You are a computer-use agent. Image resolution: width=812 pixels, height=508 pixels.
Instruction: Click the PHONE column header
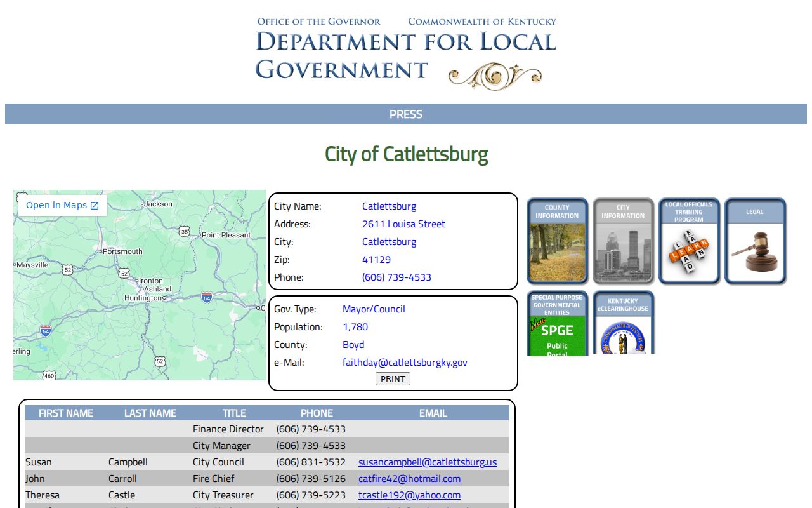317,413
